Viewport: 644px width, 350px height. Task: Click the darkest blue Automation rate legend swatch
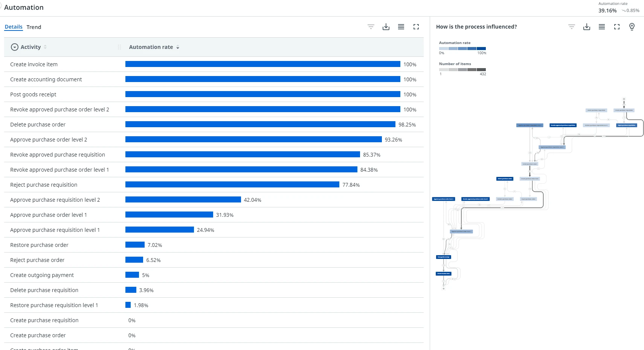coord(481,49)
